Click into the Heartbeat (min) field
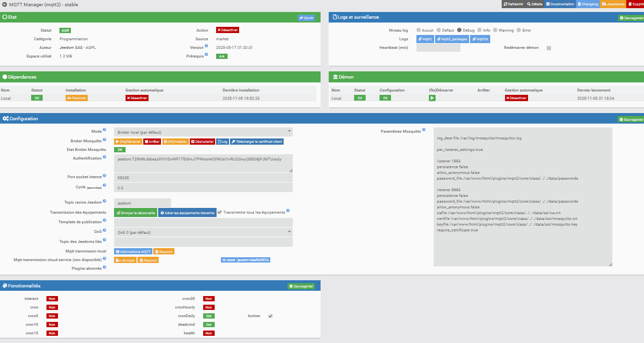Viewport: 644px width, 343px height. point(438,48)
